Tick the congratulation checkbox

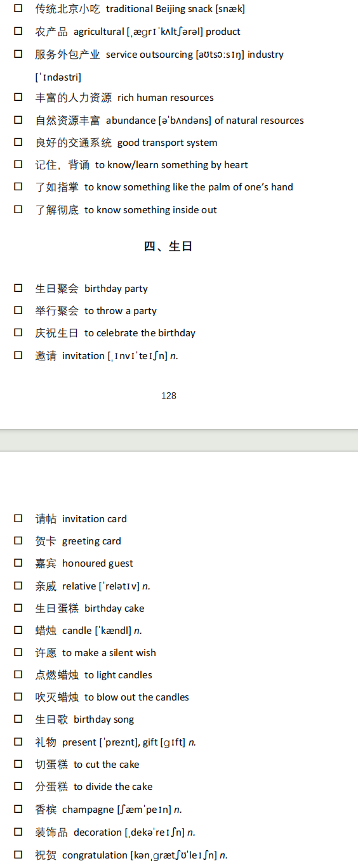click(x=18, y=855)
